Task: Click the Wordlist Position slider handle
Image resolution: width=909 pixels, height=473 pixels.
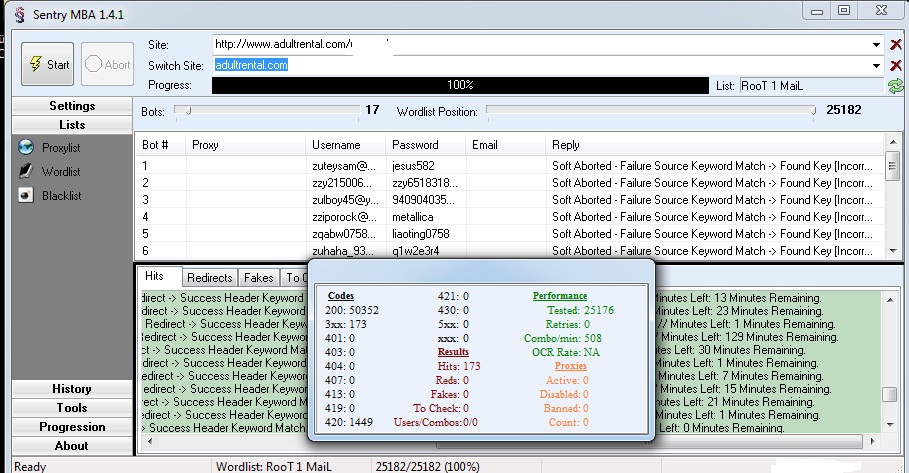Action: pos(813,110)
